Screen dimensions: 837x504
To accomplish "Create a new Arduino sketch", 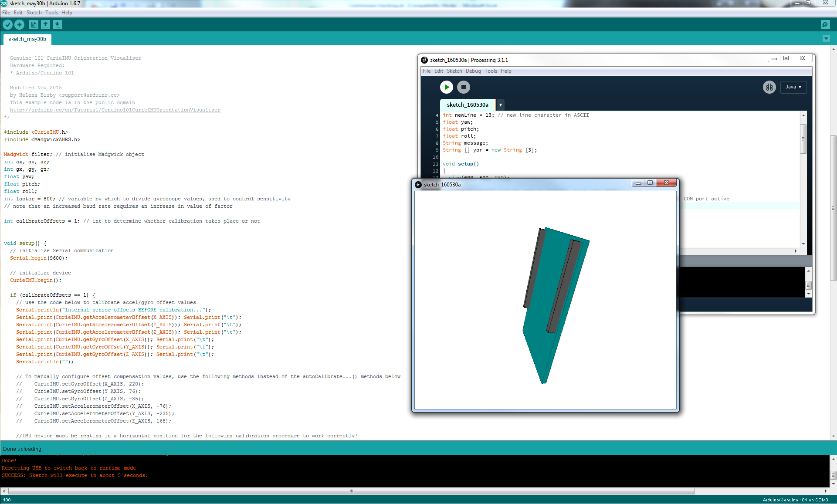I will pos(34,25).
